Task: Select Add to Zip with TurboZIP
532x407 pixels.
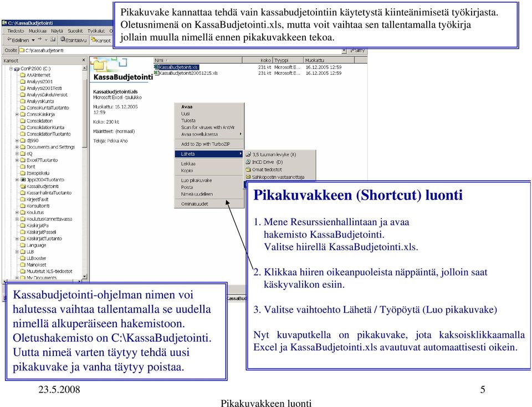Action: click(x=209, y=144)
